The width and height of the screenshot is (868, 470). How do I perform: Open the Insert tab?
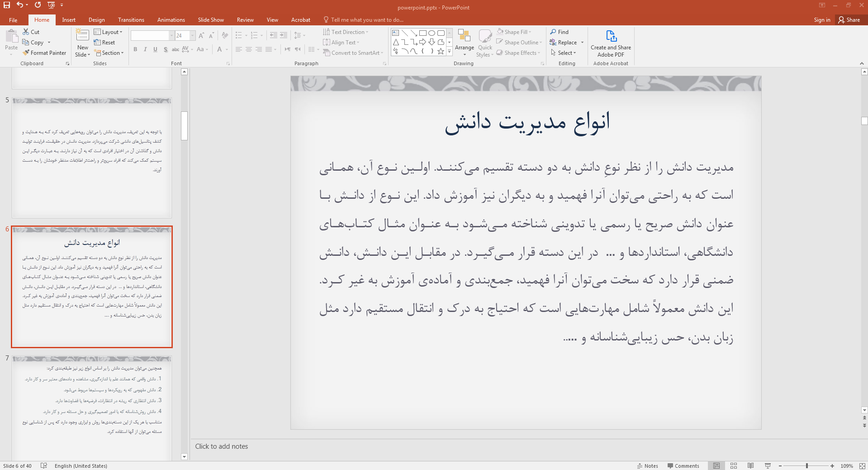point(69,20)
